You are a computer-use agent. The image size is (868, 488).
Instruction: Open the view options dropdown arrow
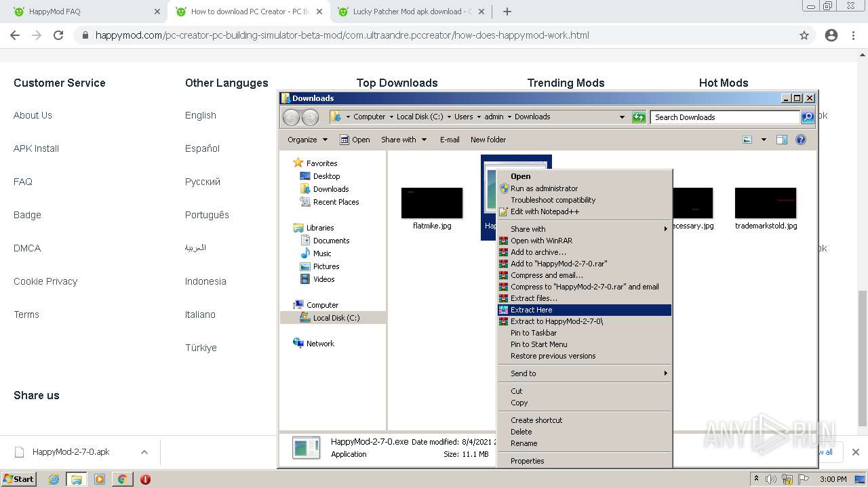pyautogui.click(x=764, y=140)
